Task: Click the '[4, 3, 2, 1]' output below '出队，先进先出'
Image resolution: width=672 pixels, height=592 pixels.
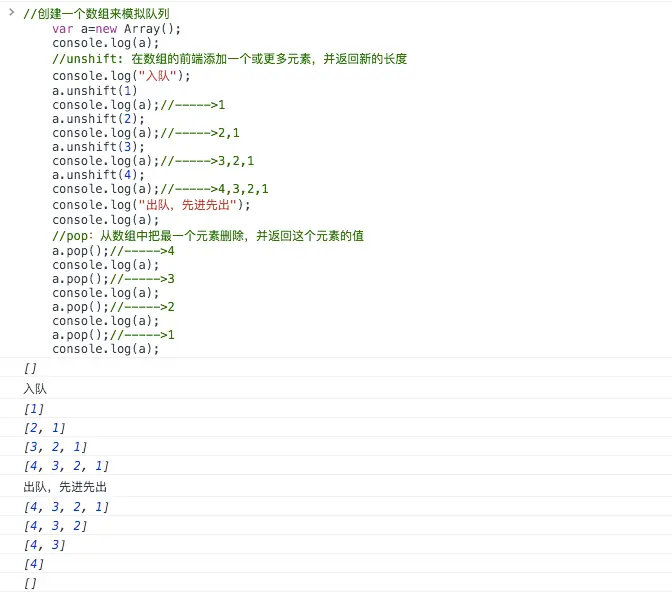Action: click(x=336, y=507)
